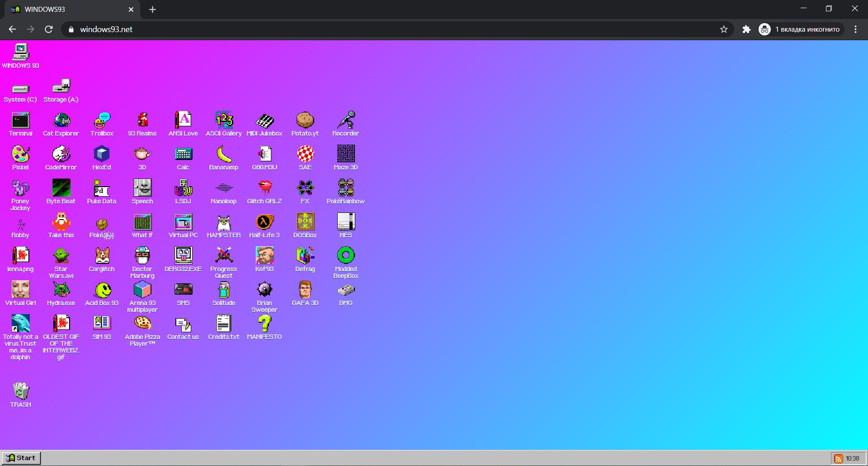Launch CodeMirror editor icon
Screen dimensions: 868x466
click(x=61, y=158)
